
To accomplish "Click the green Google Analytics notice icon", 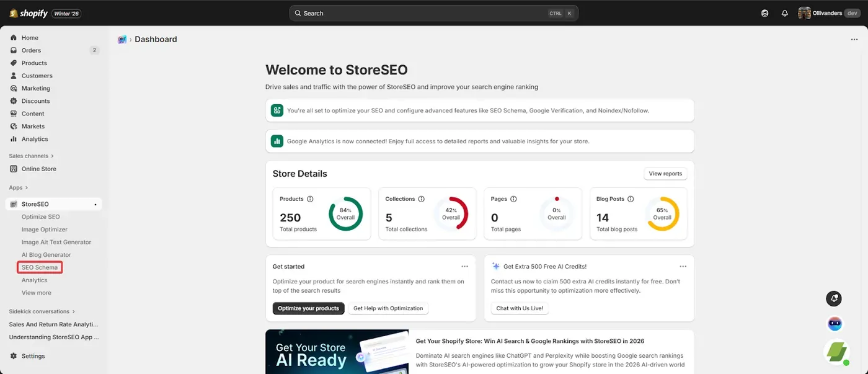I will 277,141.
